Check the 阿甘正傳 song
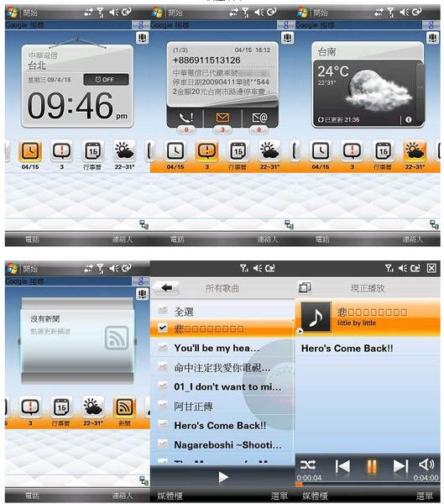444x504 pixels. (163, 406)
